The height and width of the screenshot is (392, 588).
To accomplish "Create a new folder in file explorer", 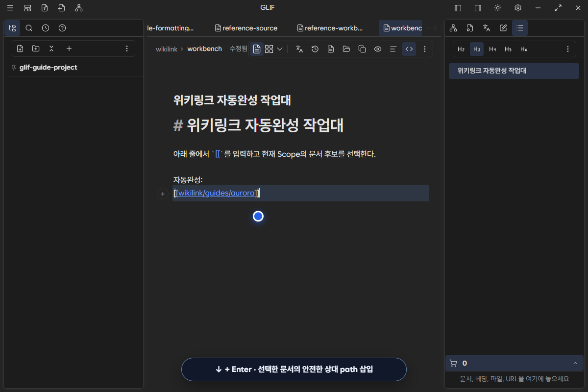I will (36, 49).
